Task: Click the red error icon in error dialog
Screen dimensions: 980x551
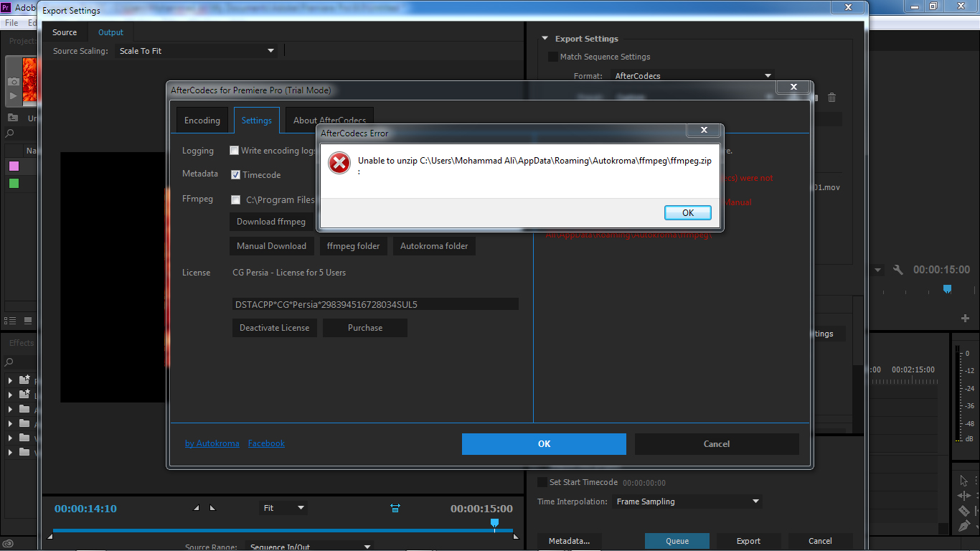Action: pos(339,164)
